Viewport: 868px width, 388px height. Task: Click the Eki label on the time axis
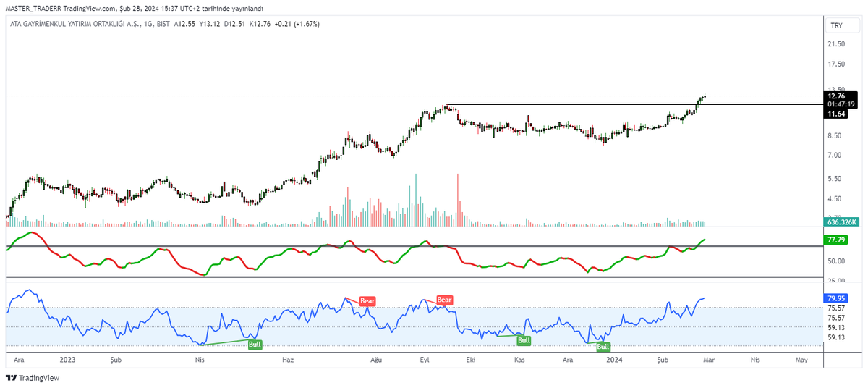coord(470,360)
